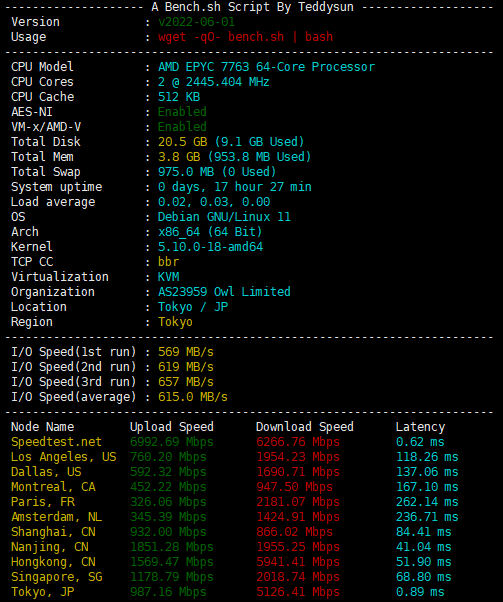Click the AMD EPYC 7763 CPU model text
The image size is (503, 602).
[x=266, y=67]
